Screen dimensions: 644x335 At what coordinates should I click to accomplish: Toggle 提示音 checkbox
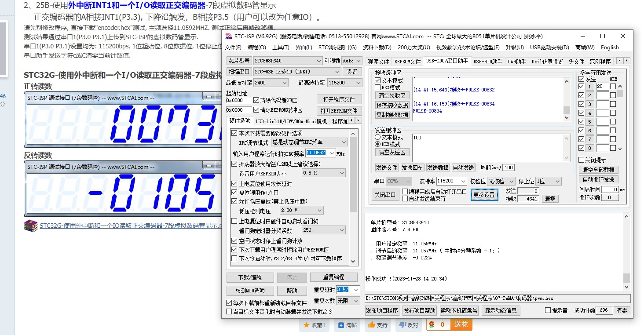click(548, 310)
